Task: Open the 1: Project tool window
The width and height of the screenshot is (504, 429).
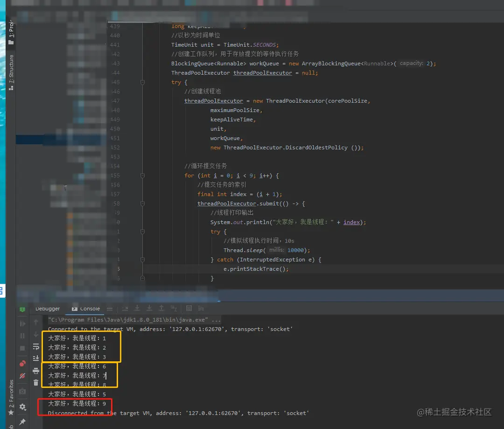Action: pos(11,32)
